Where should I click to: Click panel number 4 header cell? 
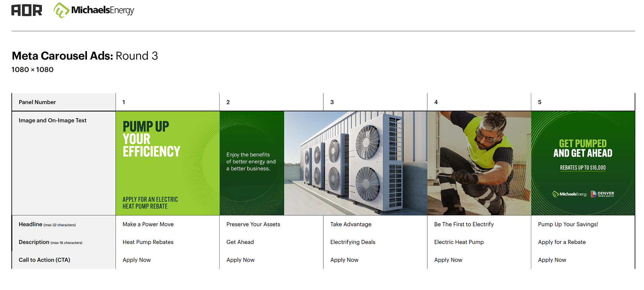pyautogui.click(x=479, y=102)
